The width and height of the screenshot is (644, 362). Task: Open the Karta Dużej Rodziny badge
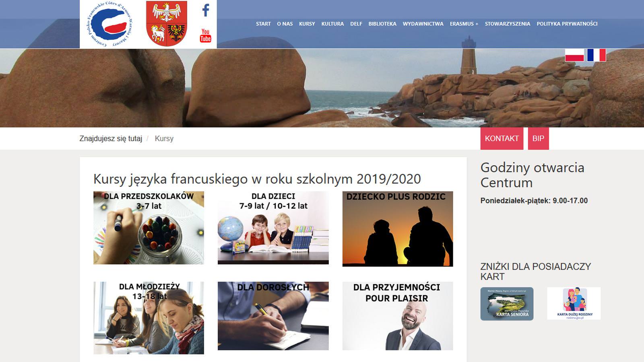click(574, 304)
